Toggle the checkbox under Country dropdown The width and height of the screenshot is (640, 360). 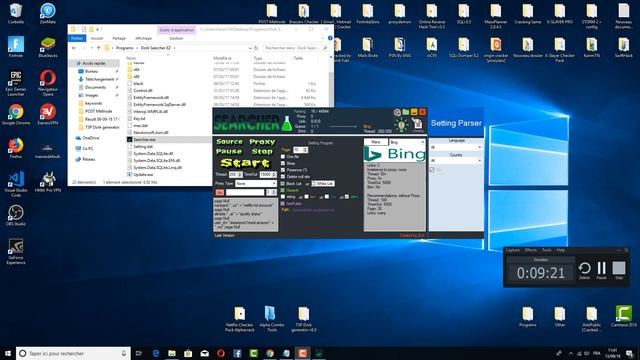click(432, 169)
